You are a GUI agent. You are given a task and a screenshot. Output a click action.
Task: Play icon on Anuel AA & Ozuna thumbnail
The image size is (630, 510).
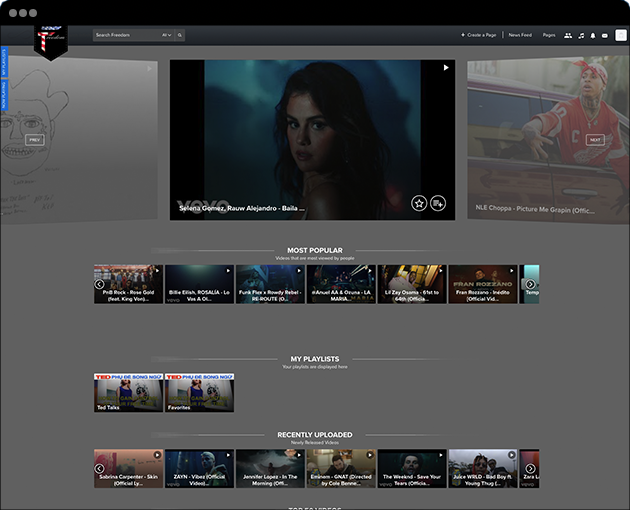click(370, 270)
